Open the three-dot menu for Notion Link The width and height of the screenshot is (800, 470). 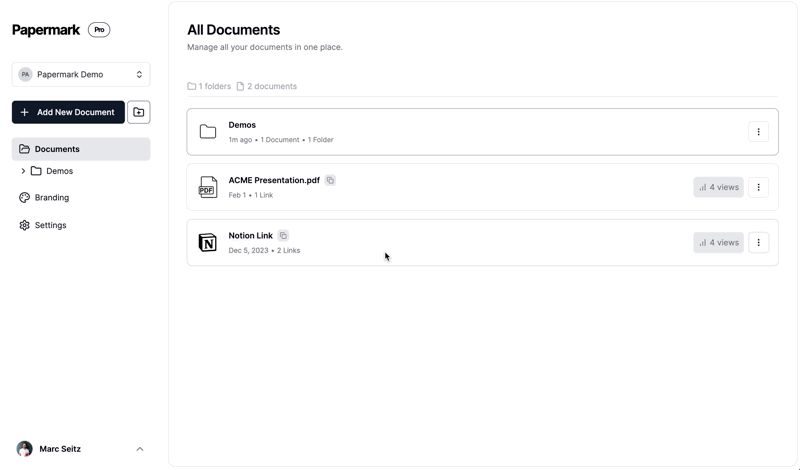(758, 242)
